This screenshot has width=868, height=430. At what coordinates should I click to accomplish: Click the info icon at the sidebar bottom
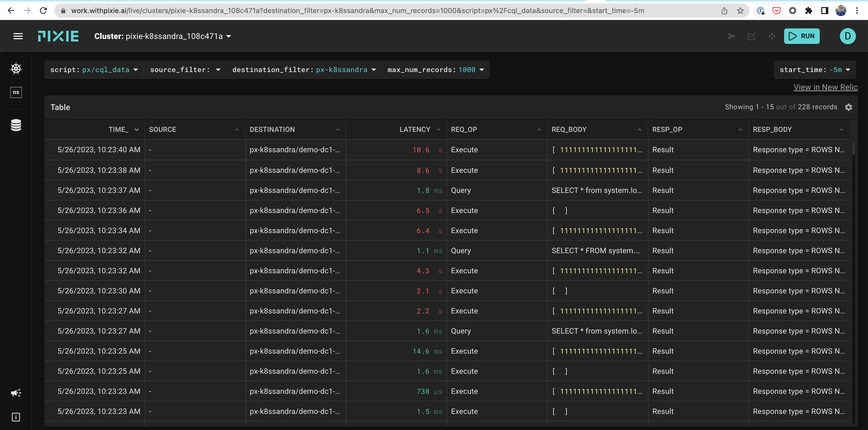[x=16, y=417]
